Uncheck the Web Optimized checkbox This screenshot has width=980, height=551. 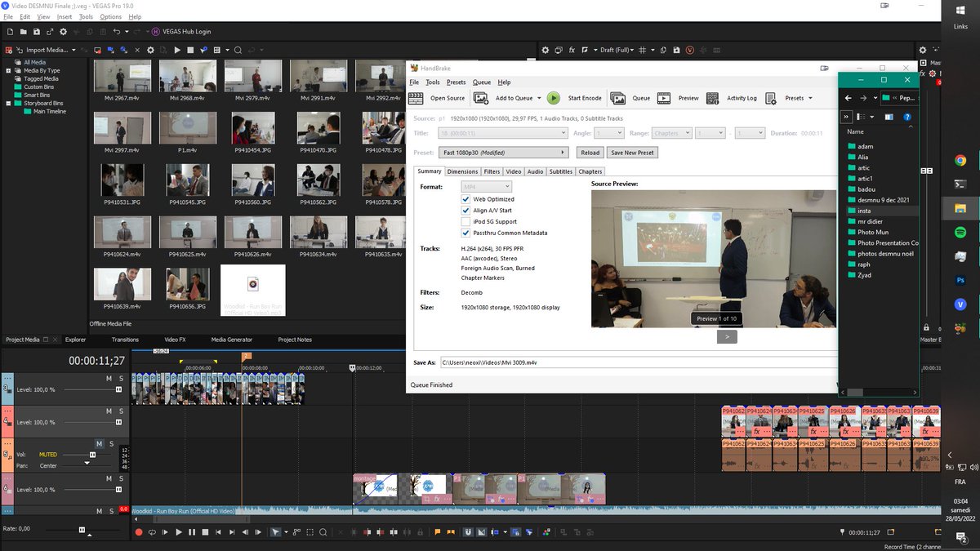point(465,199)
